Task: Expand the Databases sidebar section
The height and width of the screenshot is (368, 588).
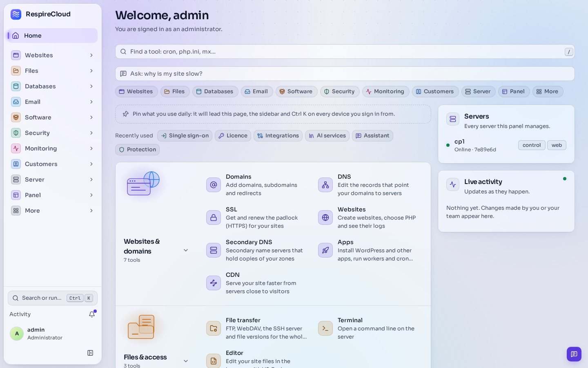Action: coord(53,86)
